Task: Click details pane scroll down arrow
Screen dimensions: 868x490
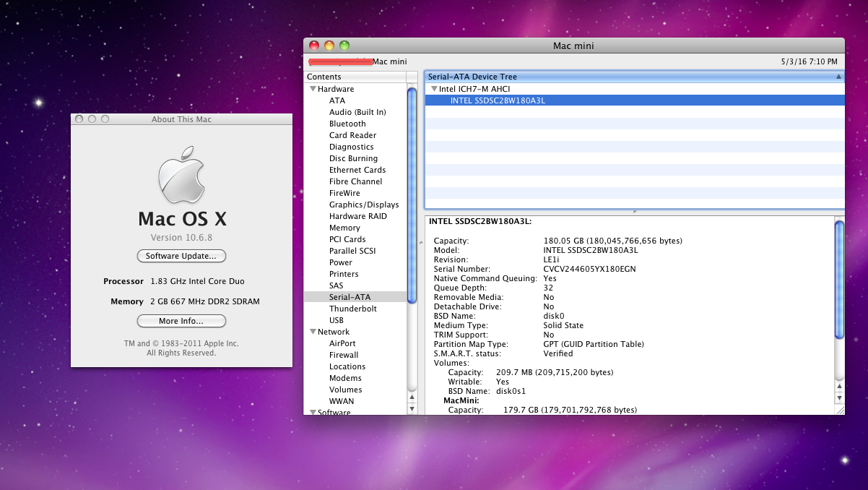Action: click(839, 397)
